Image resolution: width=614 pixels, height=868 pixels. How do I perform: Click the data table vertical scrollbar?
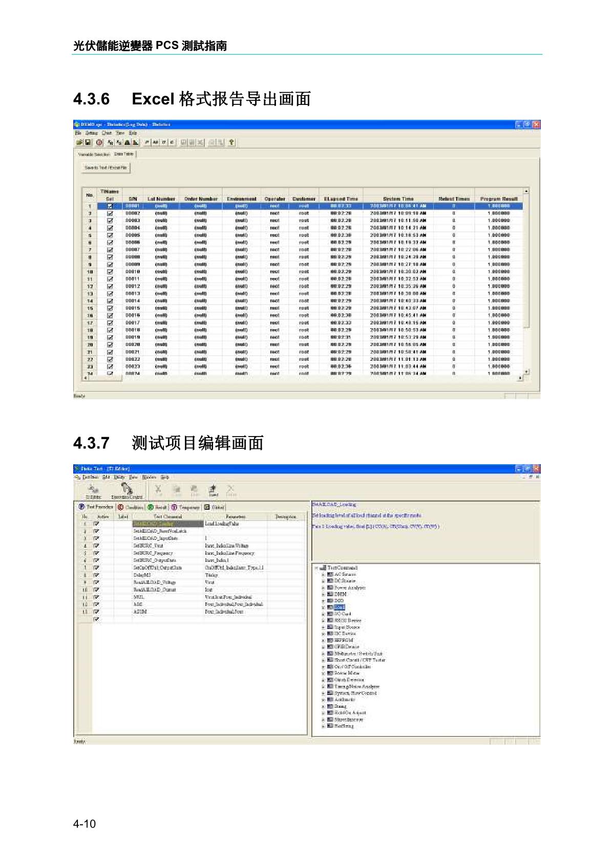pos(526,281)
